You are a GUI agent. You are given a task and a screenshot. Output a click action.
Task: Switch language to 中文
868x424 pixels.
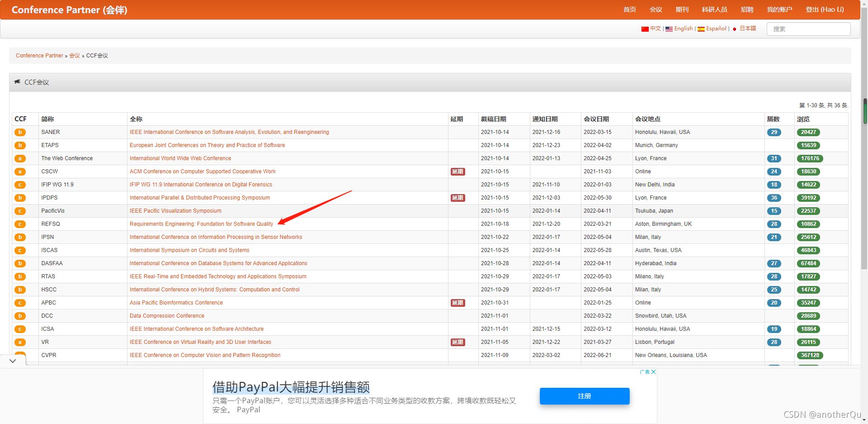(656, 29)
